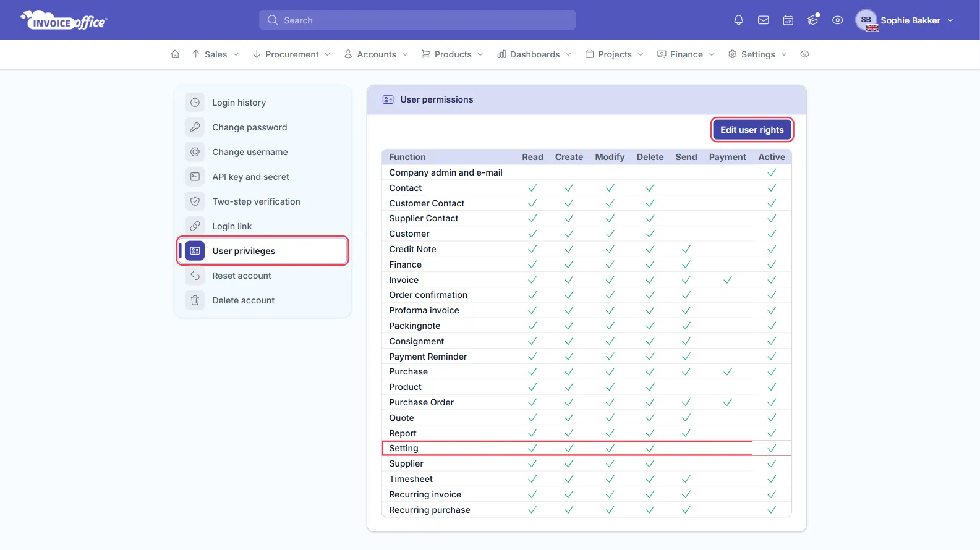Click the Reset account undo icon
This screenshot has height=550, width=980.
(x=195, y=276)
